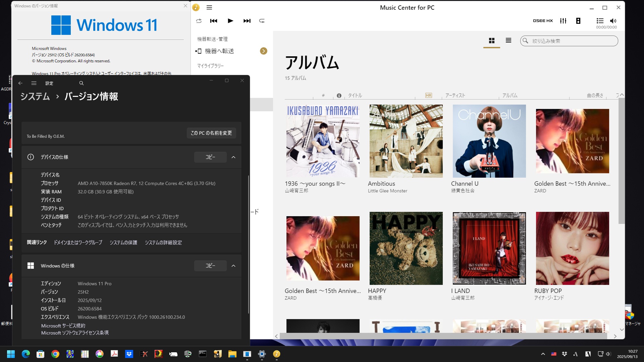Sort by 曲の長さ column header
The width and height of the screenshot is (644, 362).
tap(595, 96)
